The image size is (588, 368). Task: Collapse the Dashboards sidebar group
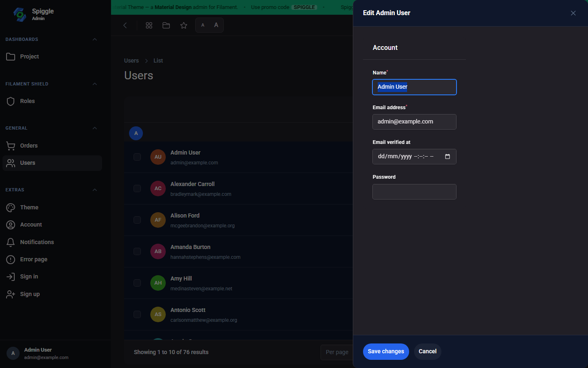point(95,39)
